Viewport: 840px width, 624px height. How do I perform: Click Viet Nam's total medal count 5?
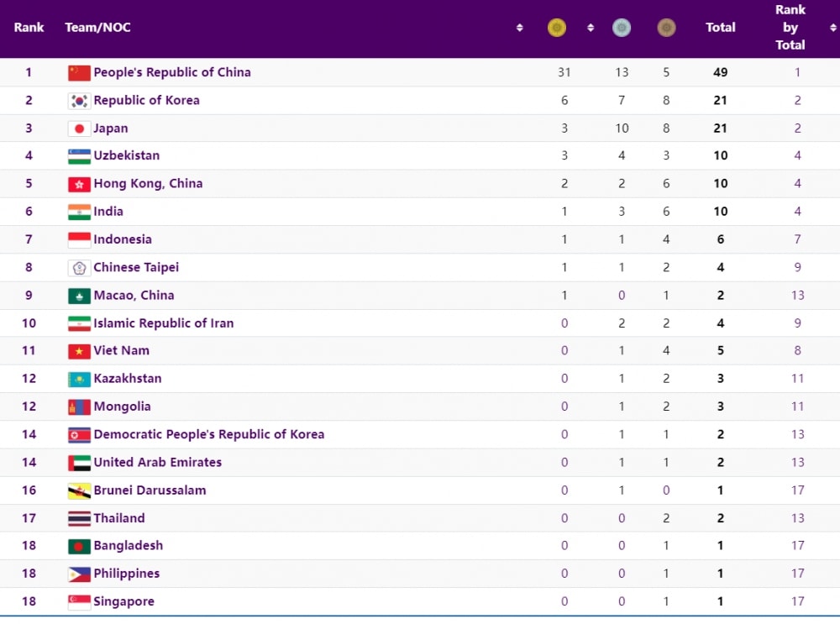click(721, 351)
